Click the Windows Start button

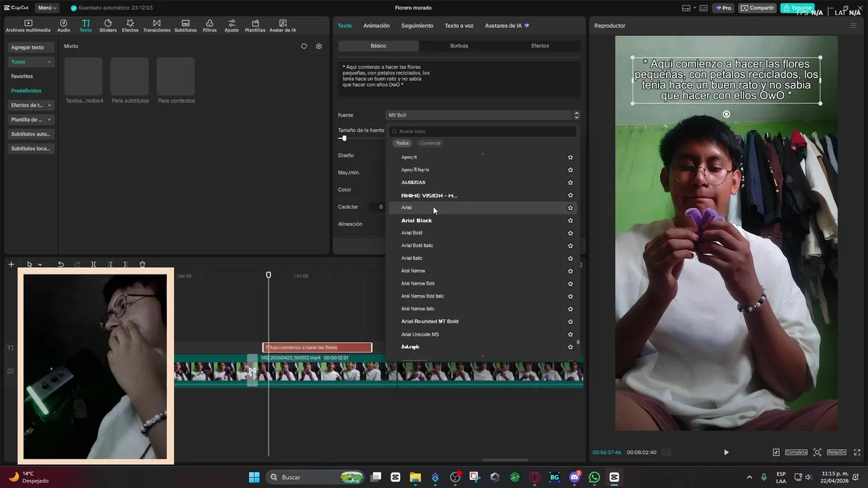click(x=254, y=477)
